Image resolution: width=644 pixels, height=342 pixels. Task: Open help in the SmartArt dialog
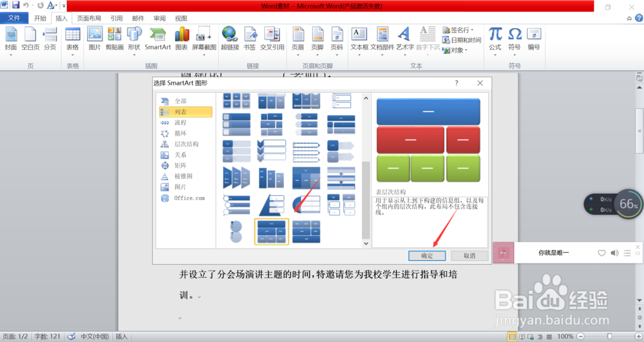457,83
